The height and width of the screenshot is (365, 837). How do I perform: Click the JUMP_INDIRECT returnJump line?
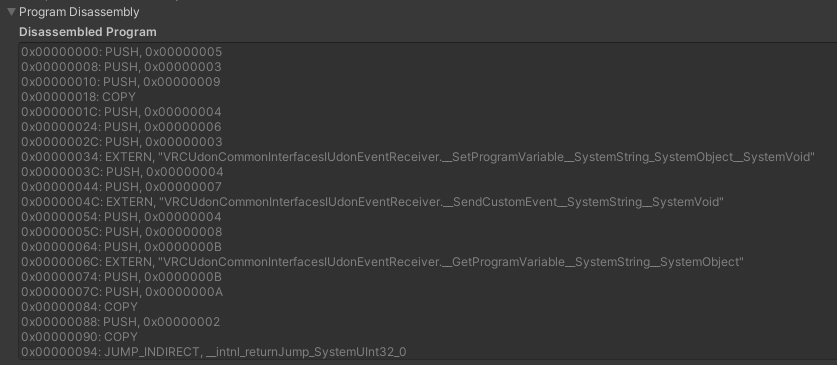(x=214, y=352)
